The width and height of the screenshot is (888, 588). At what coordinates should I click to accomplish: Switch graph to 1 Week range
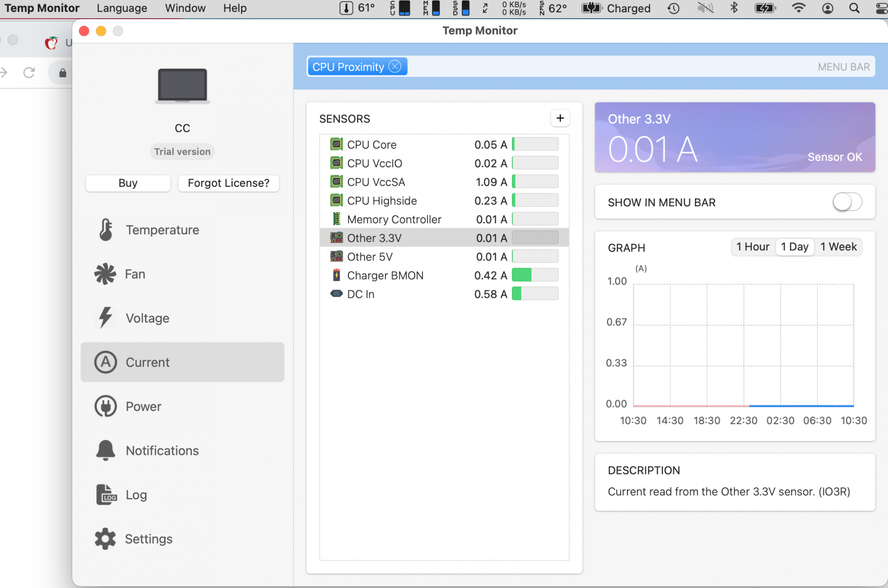[838, 247]
